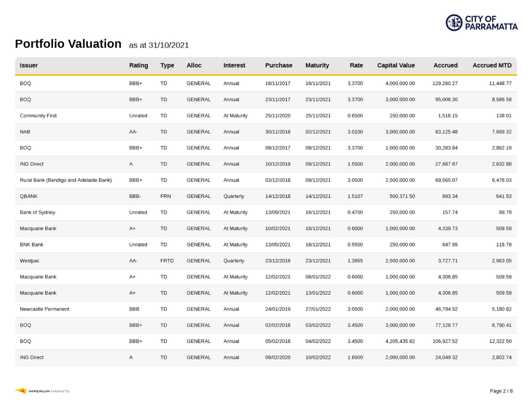This screenshot has width=532, height=411.
Task: Click accrued amount 129,260.27
Action: (x=445, y=83)
